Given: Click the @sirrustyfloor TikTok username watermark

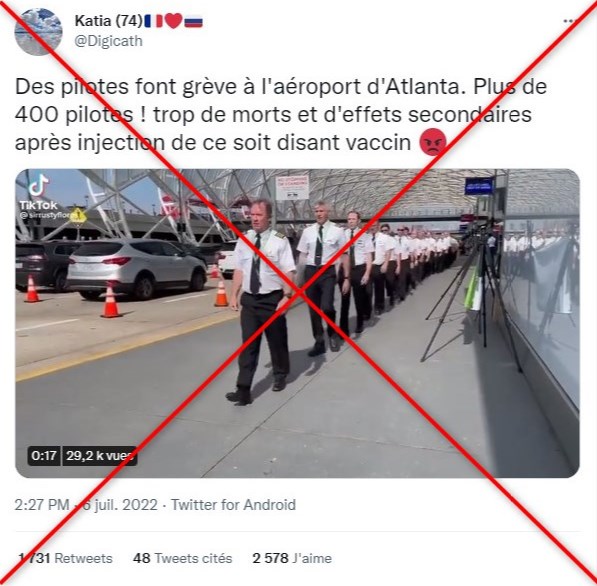Looking at the screenshot, I should pyautogui.click(x=47, y=215).
